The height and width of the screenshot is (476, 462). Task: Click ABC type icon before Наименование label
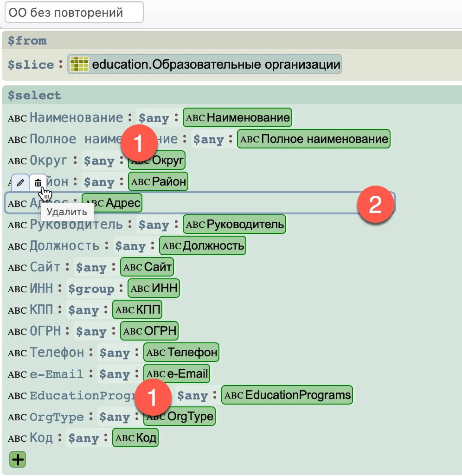coord(18,118)
